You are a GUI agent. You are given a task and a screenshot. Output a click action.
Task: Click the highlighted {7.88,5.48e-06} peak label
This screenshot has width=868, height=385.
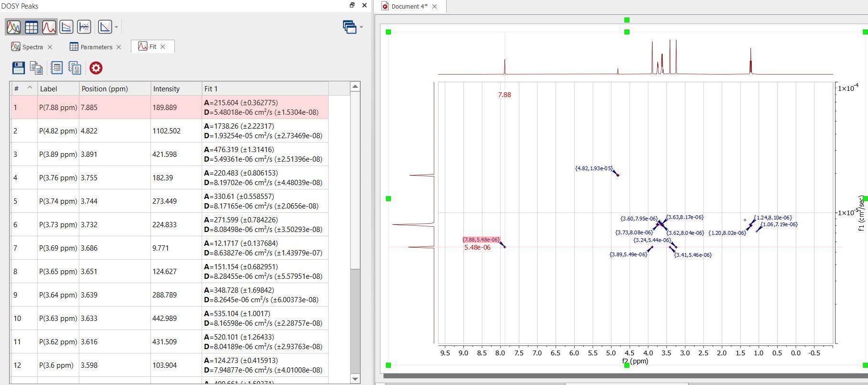[481, 240]
